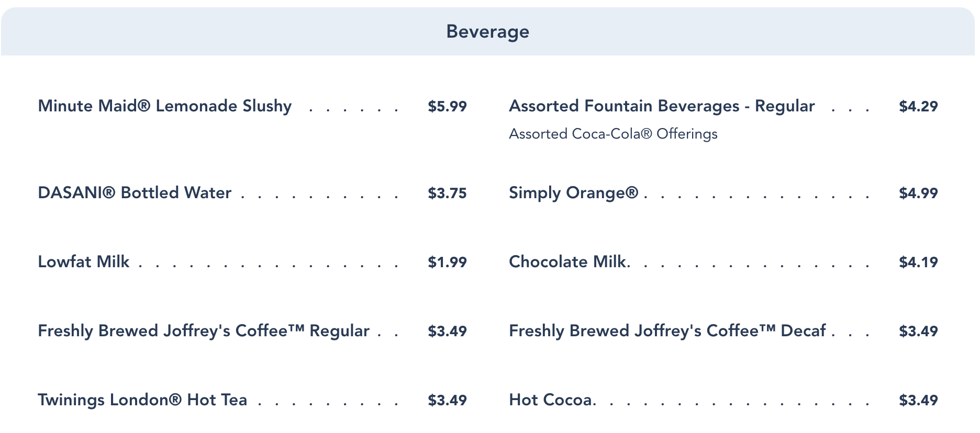
Task: Open Twinings London Hot Tea item
Action: [x=142, y=400]
